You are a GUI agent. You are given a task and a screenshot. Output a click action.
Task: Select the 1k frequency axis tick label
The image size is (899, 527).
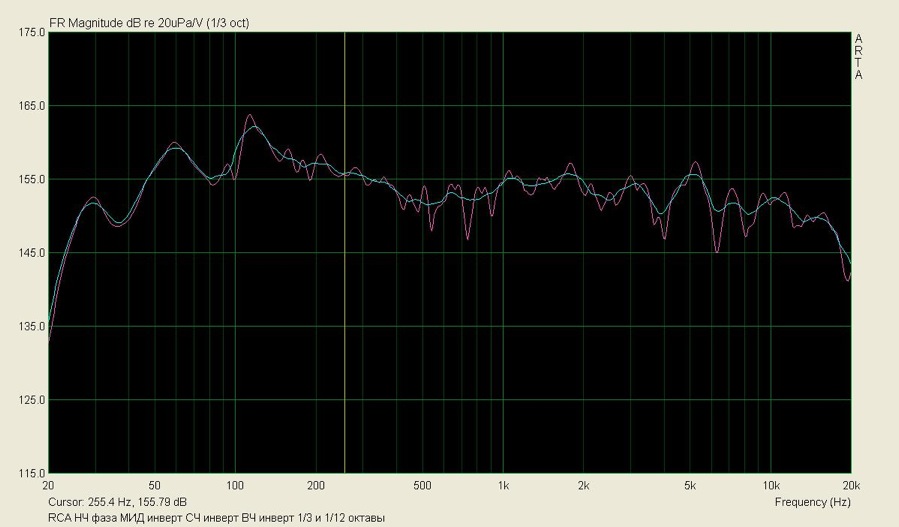click(503, 485)
